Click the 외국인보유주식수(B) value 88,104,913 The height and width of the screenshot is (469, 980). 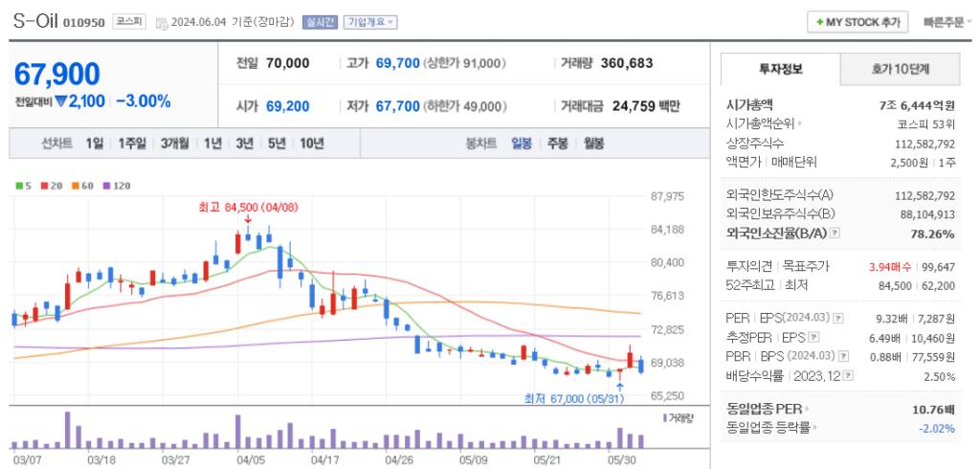927,213
